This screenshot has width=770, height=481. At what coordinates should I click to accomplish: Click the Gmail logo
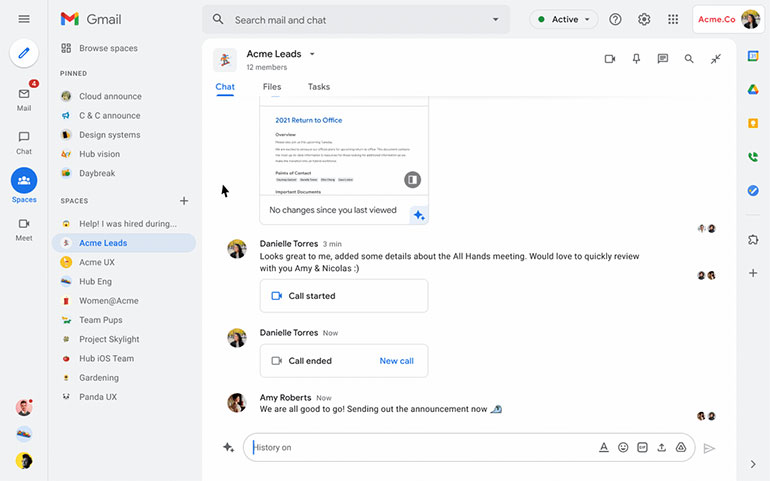tap(91, 19)
